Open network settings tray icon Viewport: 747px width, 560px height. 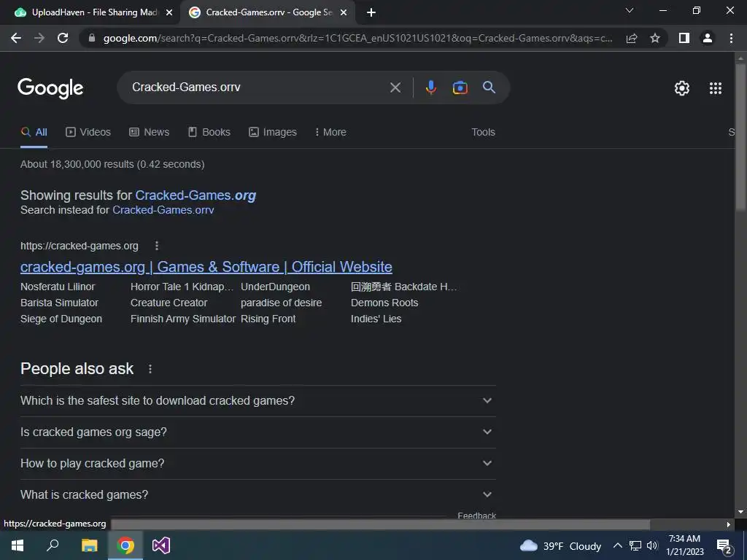[x=635, y=545]
